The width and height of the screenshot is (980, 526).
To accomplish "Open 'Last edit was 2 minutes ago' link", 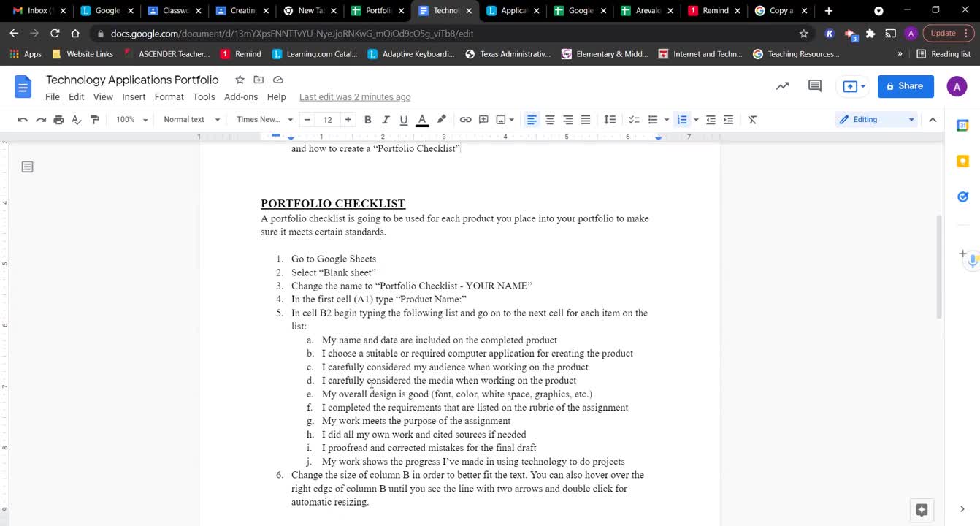I will 355,97.
